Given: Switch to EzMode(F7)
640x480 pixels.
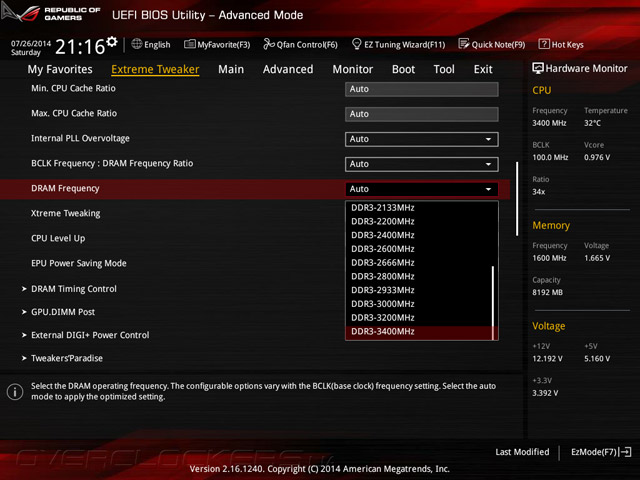Looking at the screenshot, I should (601, 452).
